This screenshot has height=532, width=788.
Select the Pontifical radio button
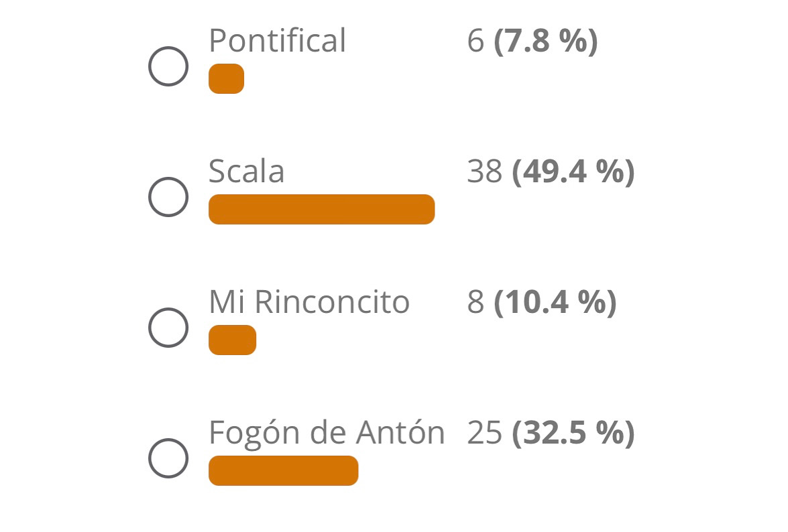(168, 66)
